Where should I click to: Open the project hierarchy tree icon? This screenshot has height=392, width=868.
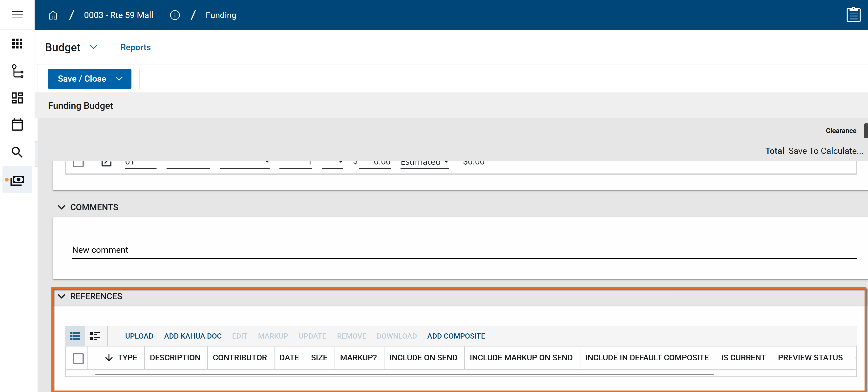[x=17, y=71]
